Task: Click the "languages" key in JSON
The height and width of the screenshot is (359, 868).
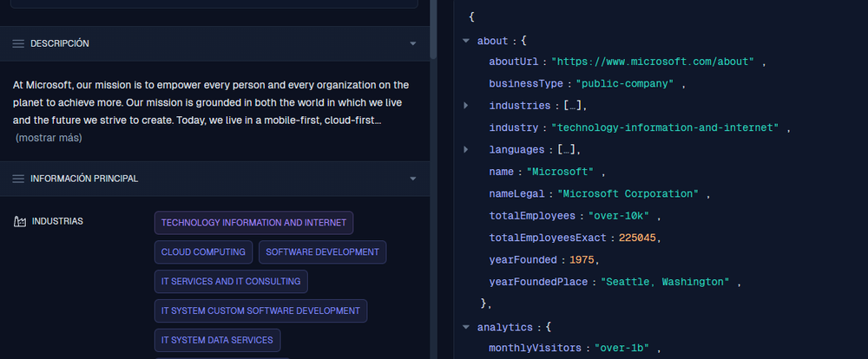Action: [516, 150]
